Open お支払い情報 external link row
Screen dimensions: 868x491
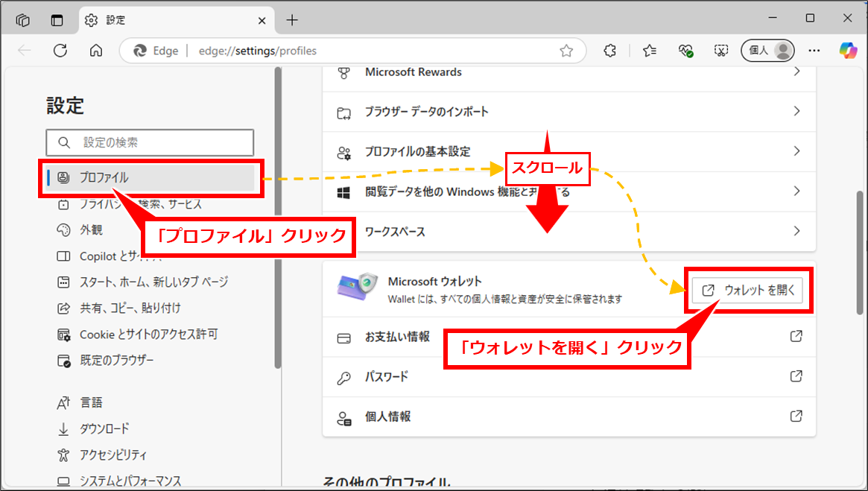pyautogui.click(x=796, y=337)
